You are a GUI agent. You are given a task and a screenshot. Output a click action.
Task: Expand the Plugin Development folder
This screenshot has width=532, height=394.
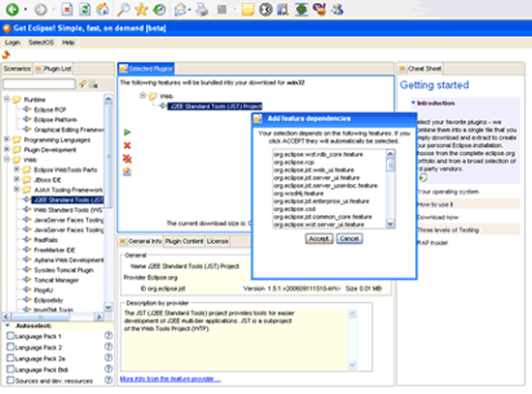click(7, 149)
